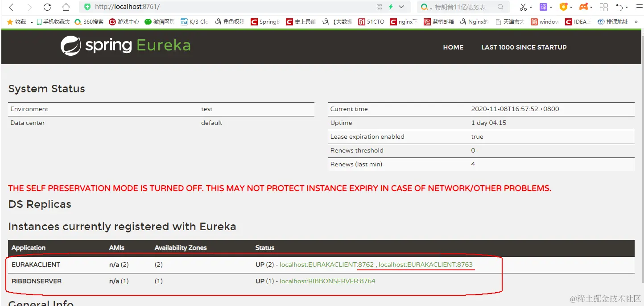Open the localhost:EURAKACLIENT:8762 instance link
644x306 pixels.
[x=327, y=265]
